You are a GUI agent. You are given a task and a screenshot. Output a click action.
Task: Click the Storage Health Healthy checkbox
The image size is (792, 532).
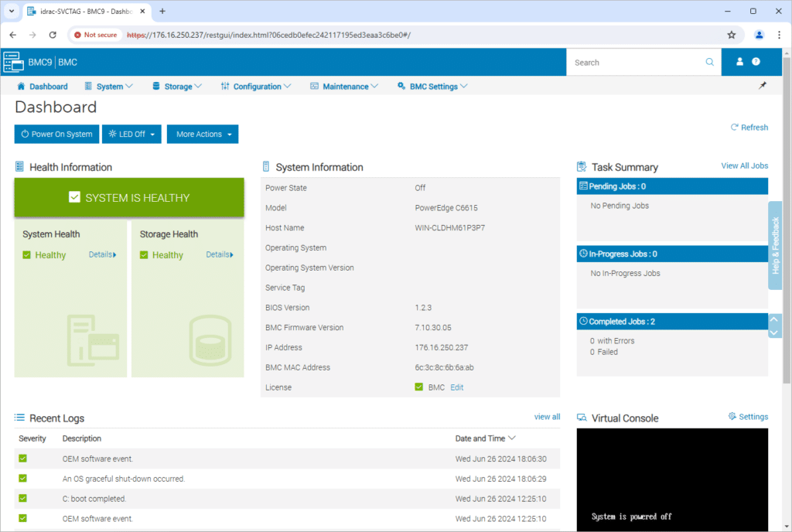(x=144, y=255)
